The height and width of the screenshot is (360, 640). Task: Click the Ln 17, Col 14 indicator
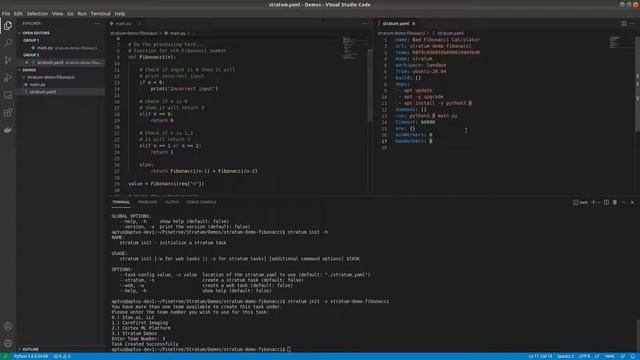coord(540,356)
